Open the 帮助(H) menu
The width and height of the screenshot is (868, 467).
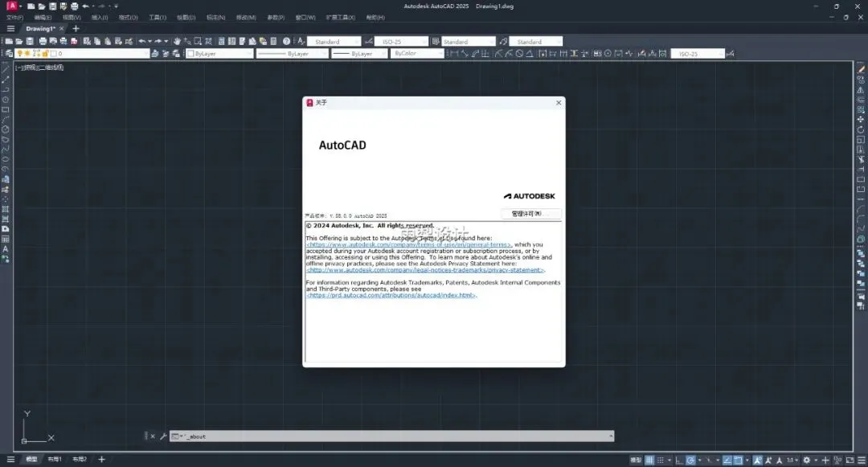coord(375,18)
